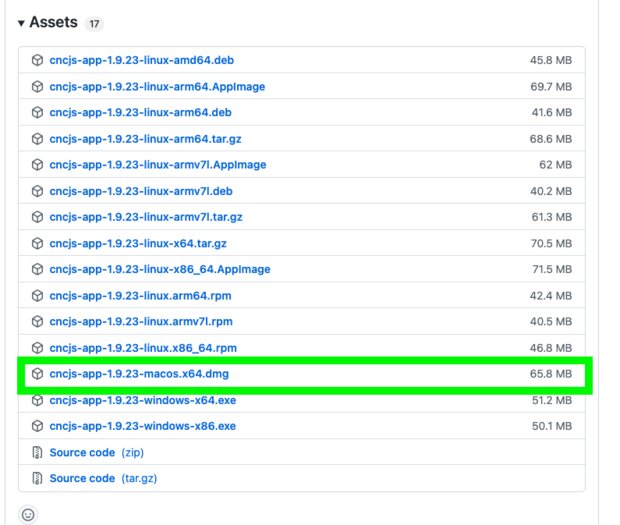
Task: Click the 46.8 MB file size
Action: (551, 348)
